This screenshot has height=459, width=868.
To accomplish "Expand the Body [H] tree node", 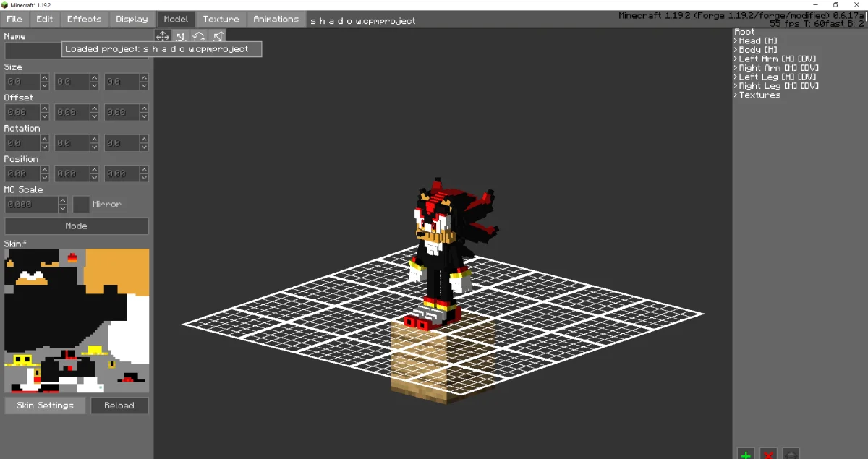I will [x=736, y=50].
